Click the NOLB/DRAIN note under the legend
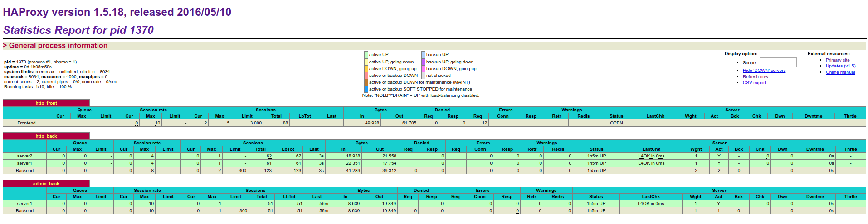The image size is (868, 224). tap(420, 95)
